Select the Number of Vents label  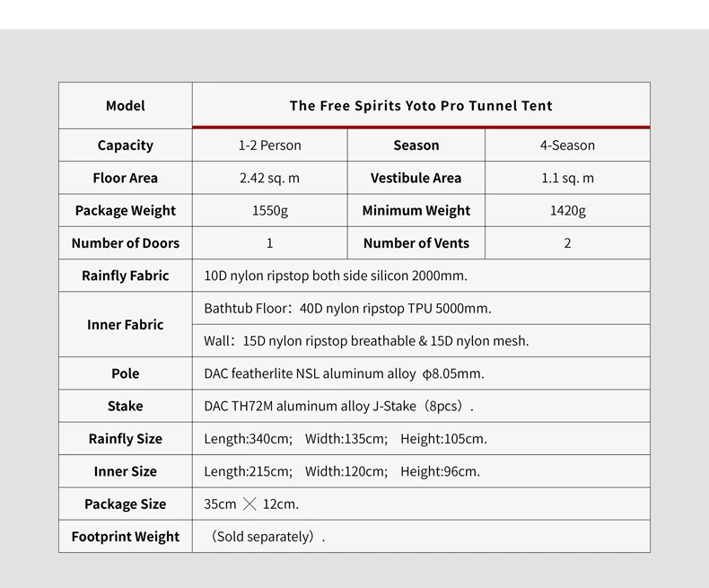pyautogui.click(x=416, y=243)
